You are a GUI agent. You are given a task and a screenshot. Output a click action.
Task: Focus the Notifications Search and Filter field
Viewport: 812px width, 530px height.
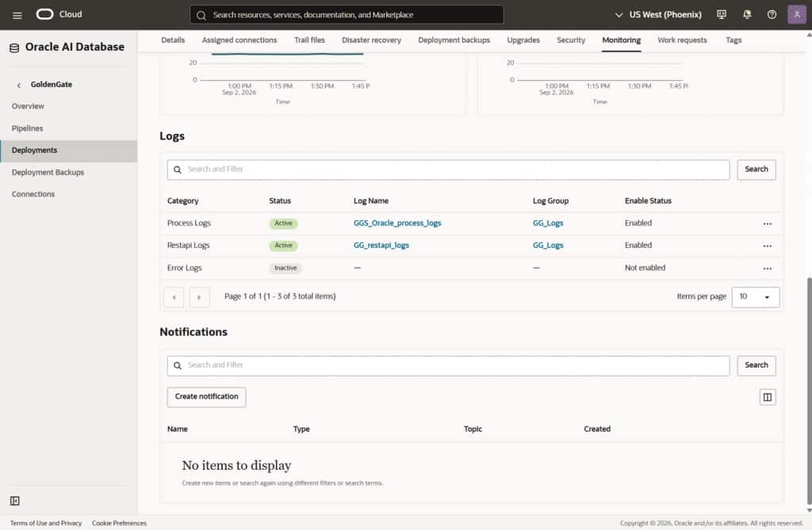pos(448,365)
